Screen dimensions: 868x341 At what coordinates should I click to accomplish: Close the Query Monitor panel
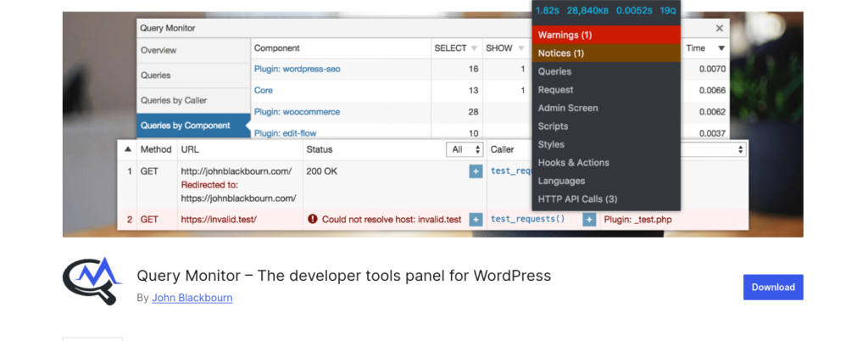point(719,28)
